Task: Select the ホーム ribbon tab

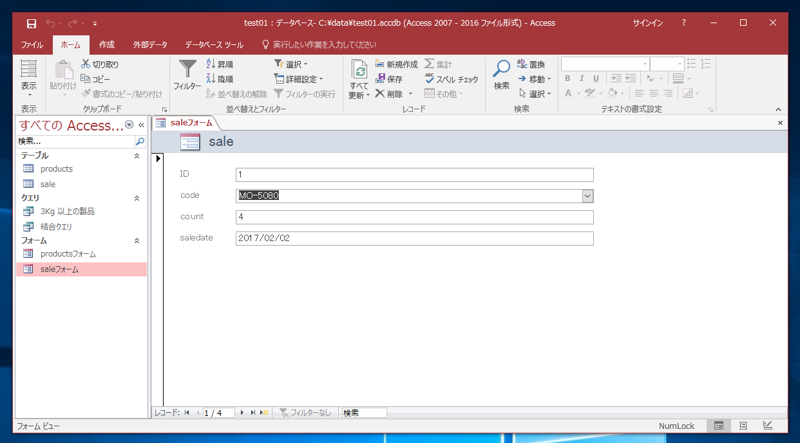Action: coord(71,45)
